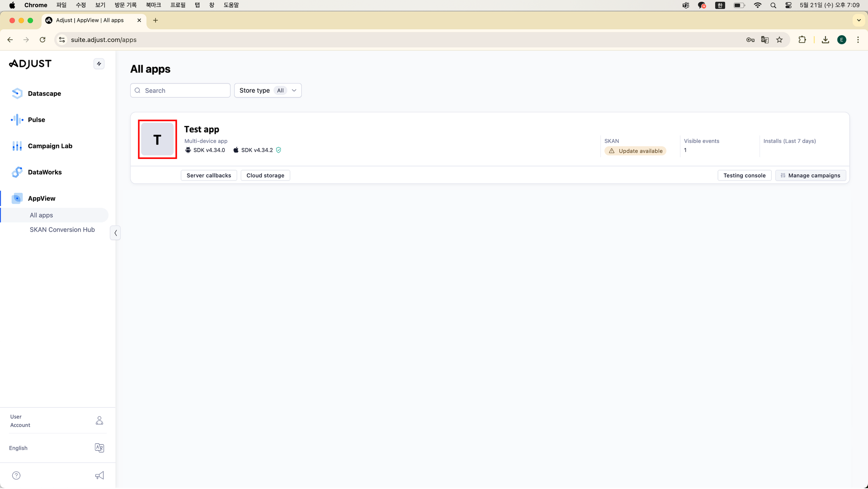Screen dimensions: 868x489
Task: Open Cloud storage settings
Action: click(265, 175)
